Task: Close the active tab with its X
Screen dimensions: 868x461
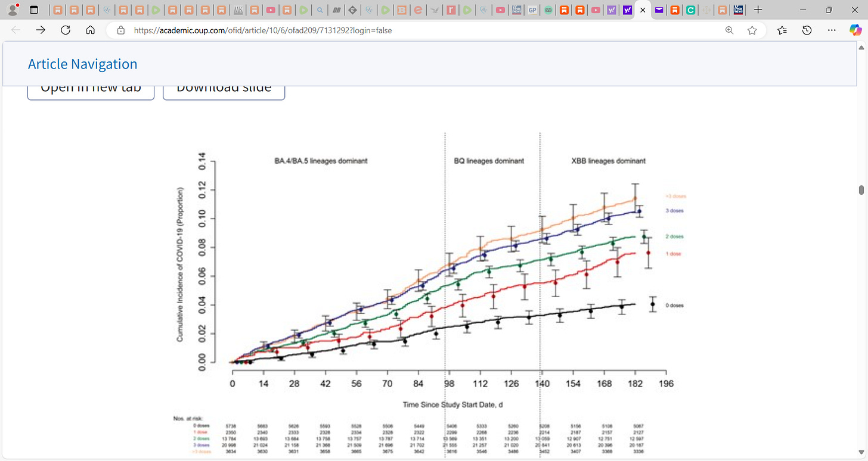Action: (643, 10)
